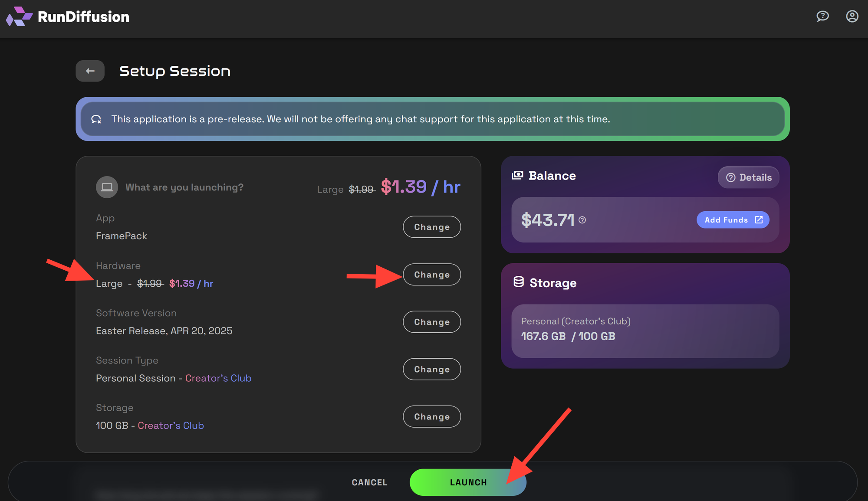
Task: Click the "App" label
Action: (x=105, y=218)
